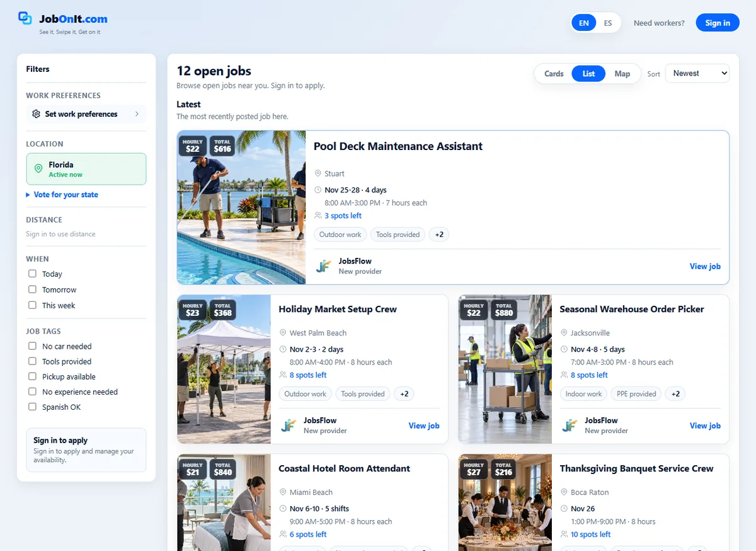Click the JobsFlow logo on Holiday Market job
Image resolution: width=756 pixels, height=551 pixels.
[x=289, y=426]
